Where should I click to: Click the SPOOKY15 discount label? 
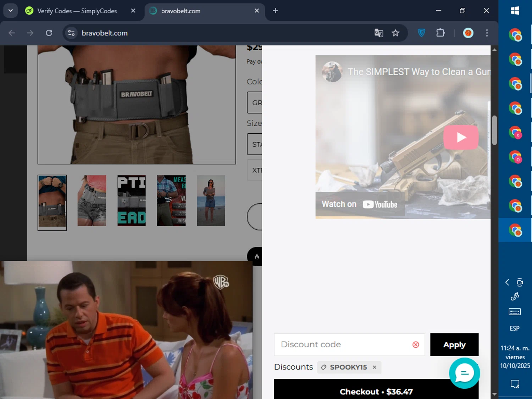348,367
